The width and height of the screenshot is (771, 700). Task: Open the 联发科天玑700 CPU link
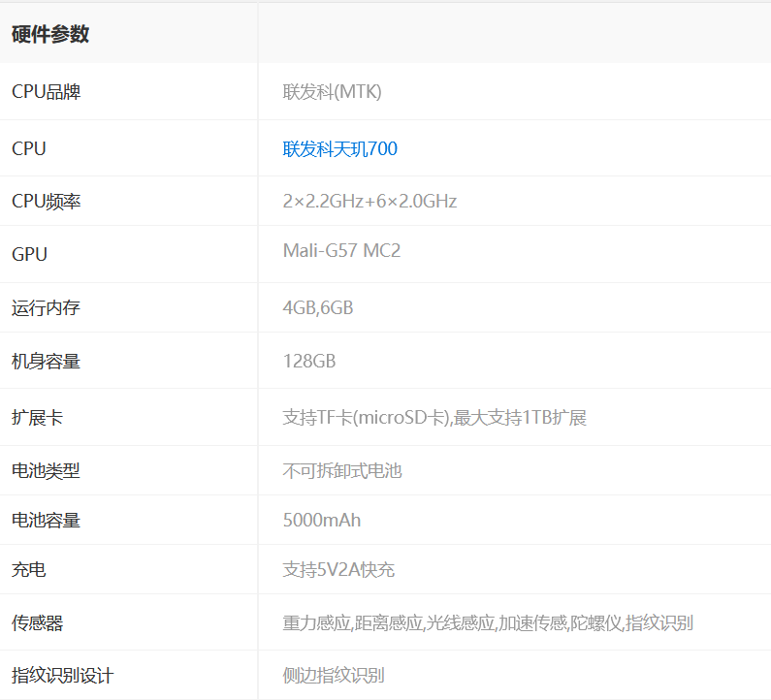click(x=339, y=149)
